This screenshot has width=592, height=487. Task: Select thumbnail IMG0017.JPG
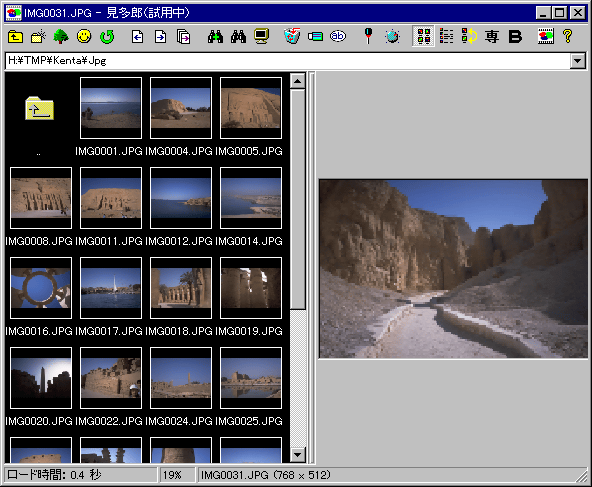111,288
